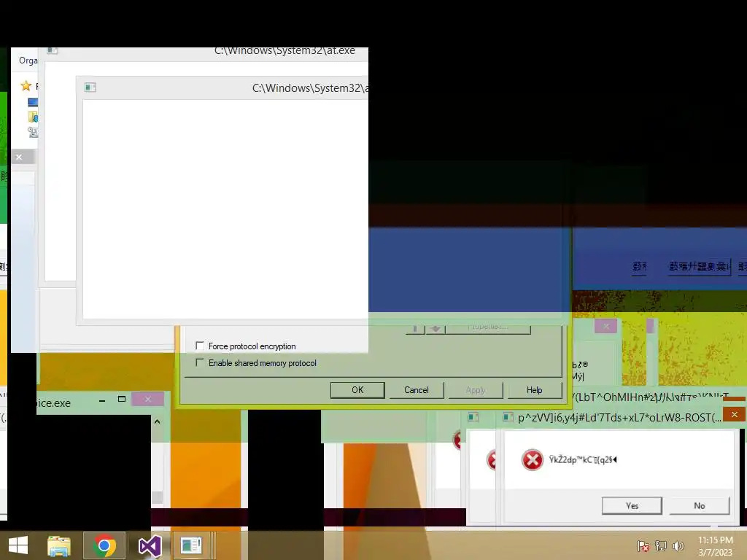This screenshot has width=747, height=560.
Task: Click the window icon before 'p^zVV]i6' title
Action: pyautogui.click(x=508, y=417)
